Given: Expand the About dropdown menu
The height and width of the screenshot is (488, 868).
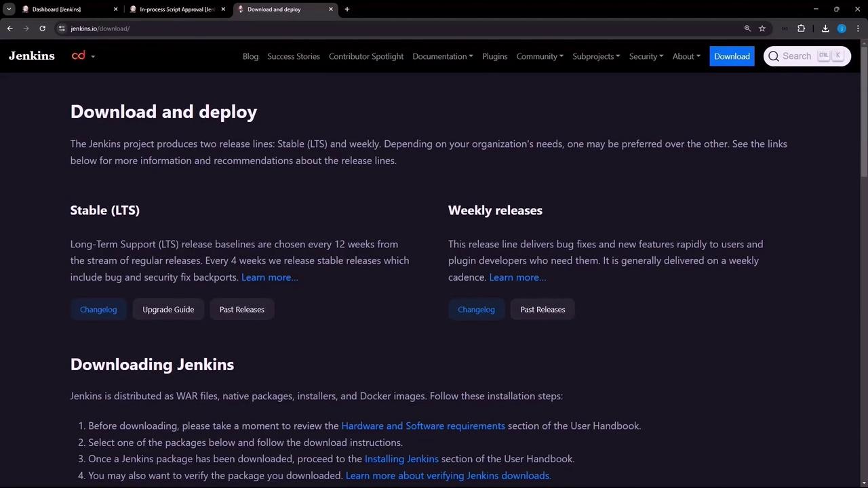Looking at the screenshot, I should pos(686,56).
